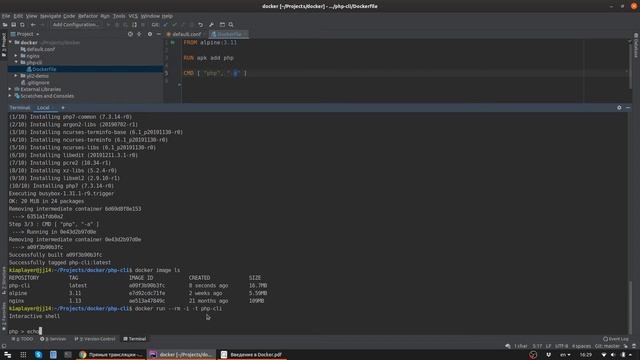Expand the nginx folder
The width and height of the screenshot is (640, 360).
coord(16,56)
